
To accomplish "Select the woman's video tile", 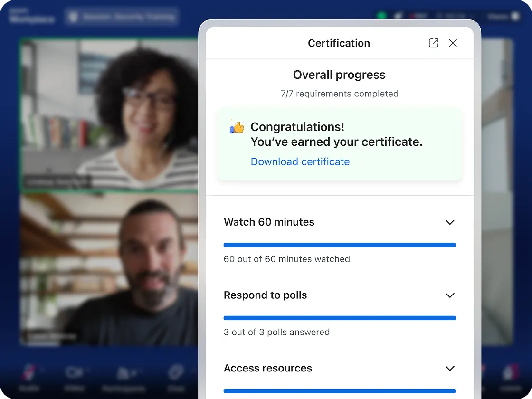I will pyautogui.click(x=109, y=114).
